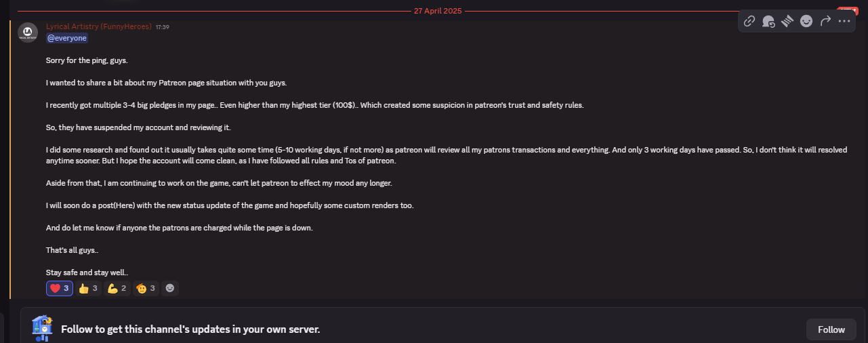Screen dimensions: 868x343
Task: Create a thread using spool icon
Action: 787,21
